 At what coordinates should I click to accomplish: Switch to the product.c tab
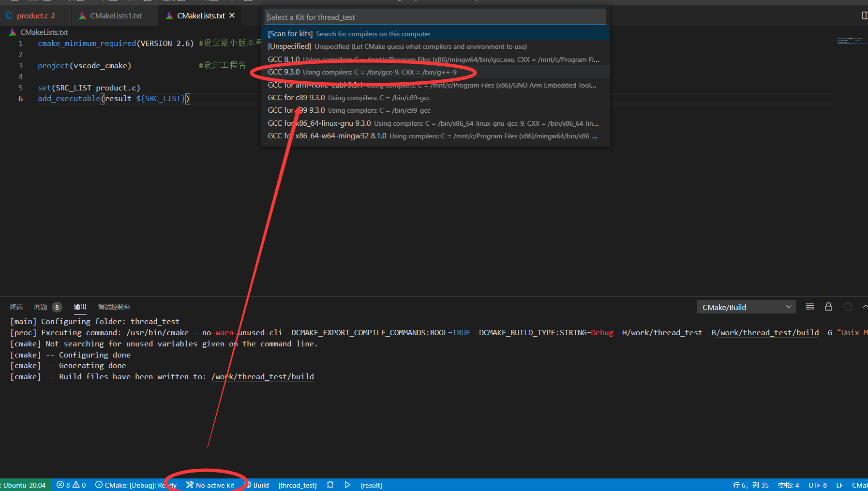[x=34, y=15]
